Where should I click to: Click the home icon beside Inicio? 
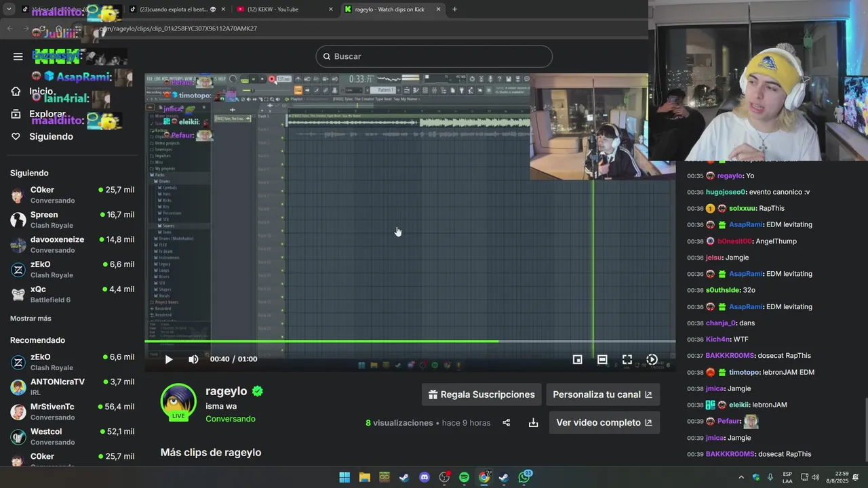[16, 91]
